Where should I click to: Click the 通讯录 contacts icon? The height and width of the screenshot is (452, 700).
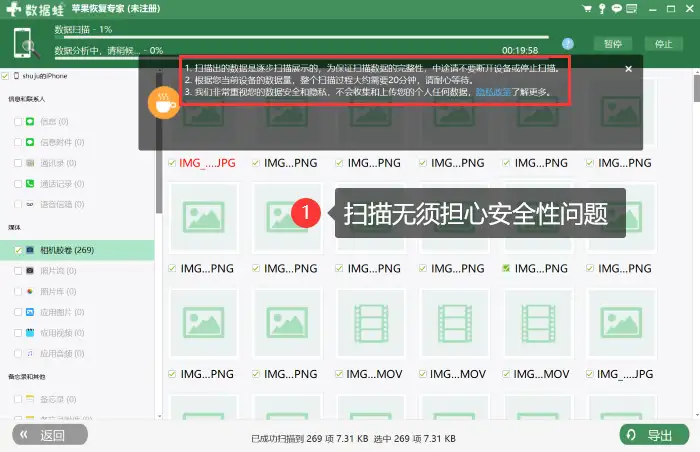pos(30,163)
